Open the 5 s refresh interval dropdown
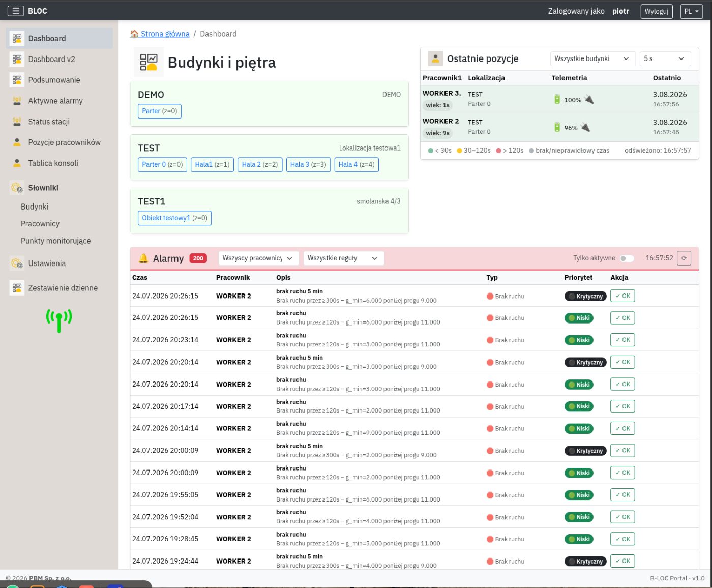This screenshot has height=588, width=712. [665, 58]
